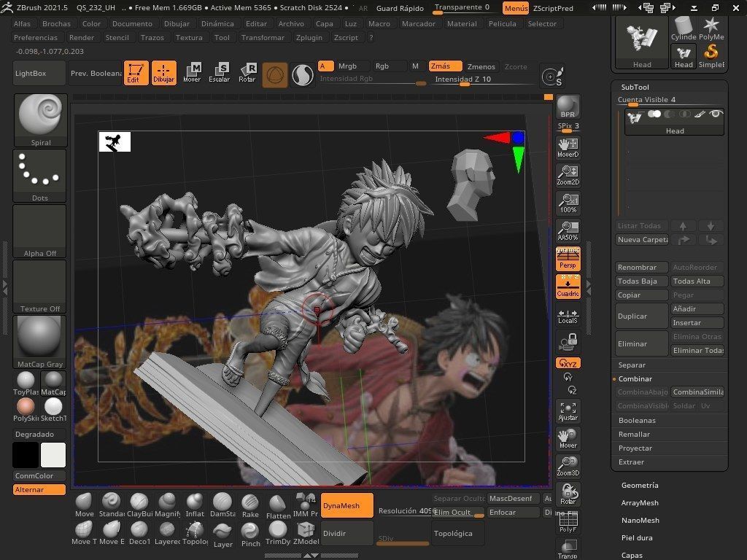747x560 pixels.
Task: Select the Flatten brush
Action: coord(278,506)
